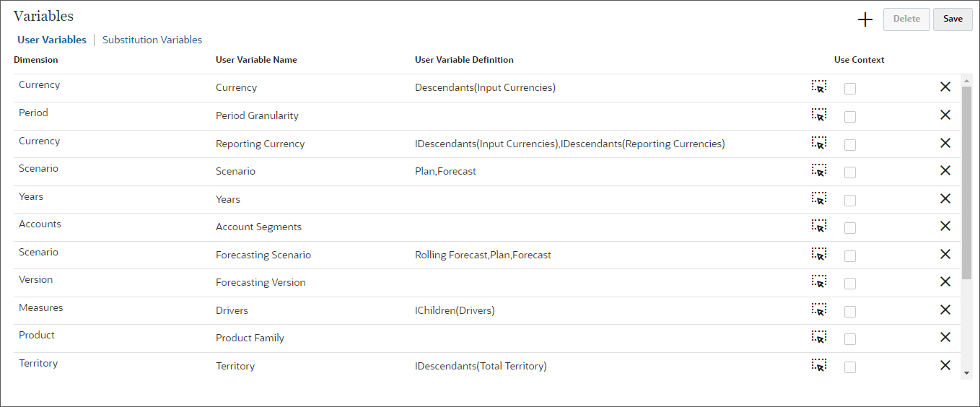Click the Delete button
The image size is (980, 407).
pyautogui.click(x=906, y=19)
